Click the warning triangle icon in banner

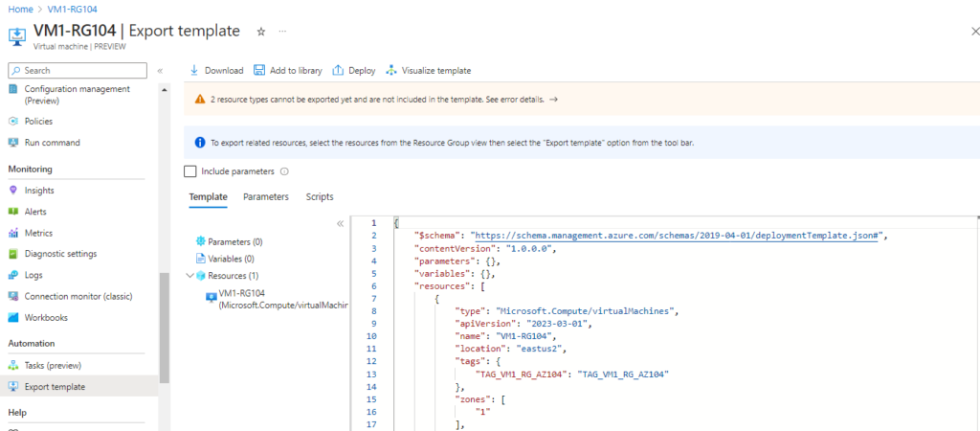pyautogui.click(x=200, y=100)
